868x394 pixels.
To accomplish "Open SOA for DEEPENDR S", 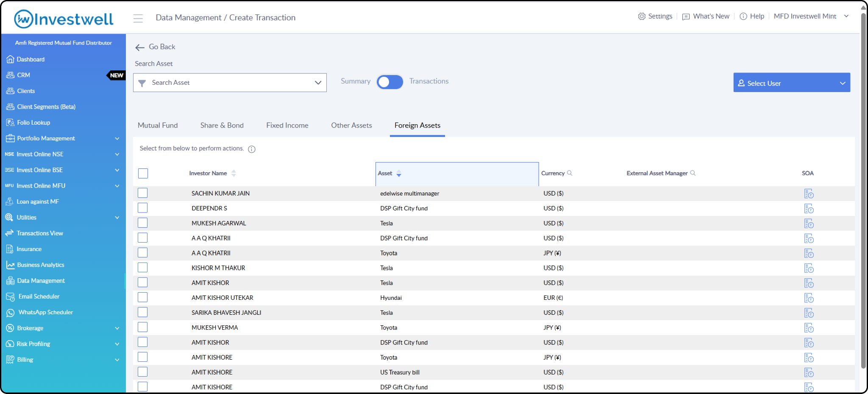I will [x=809, y=209].
